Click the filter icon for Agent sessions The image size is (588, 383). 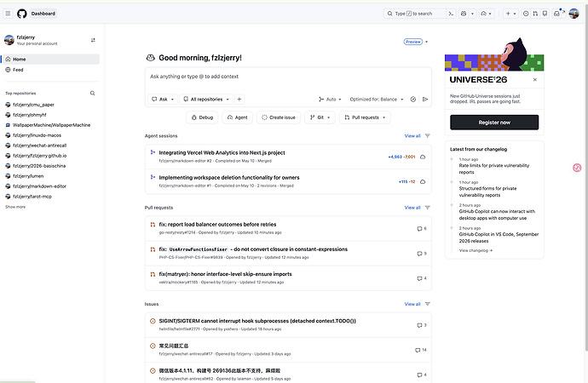point(427,136)
